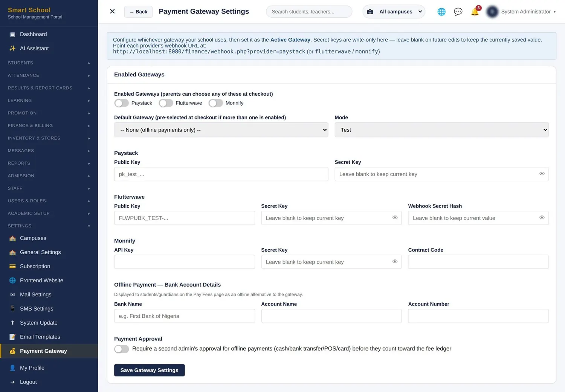565x392 pixels.
Task: Click the search students, teachers field
Action: [x=309, y=12]
